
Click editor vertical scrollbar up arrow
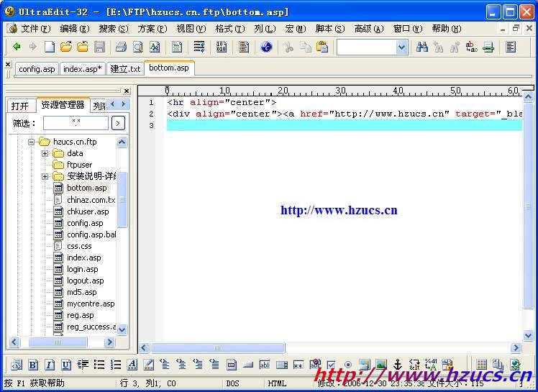[x=528, y=98]
